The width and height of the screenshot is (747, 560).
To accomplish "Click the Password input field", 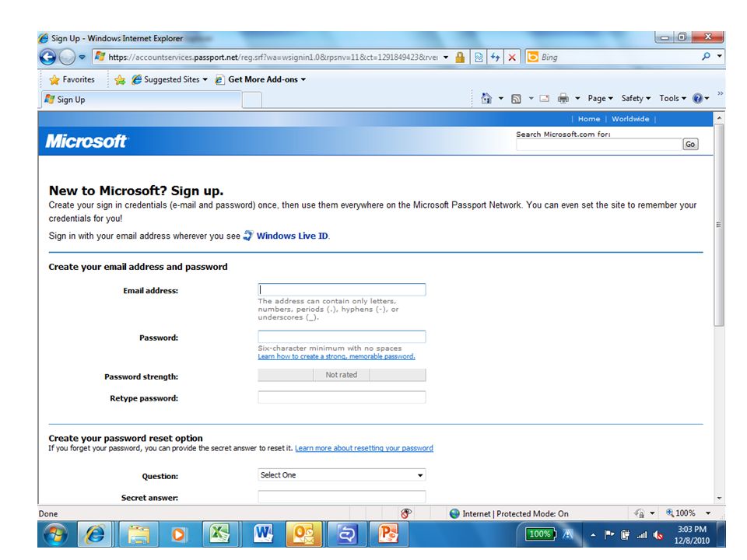I will point(342,337).
